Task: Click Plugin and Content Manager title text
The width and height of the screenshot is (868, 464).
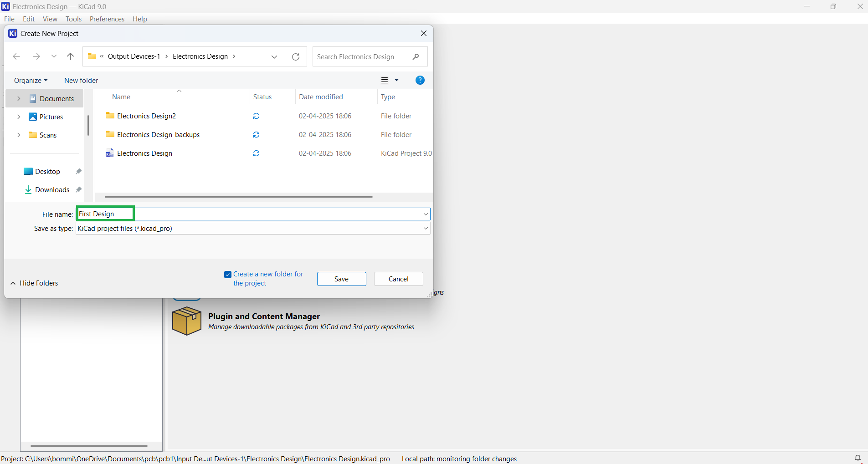Action: pos(264,316)
